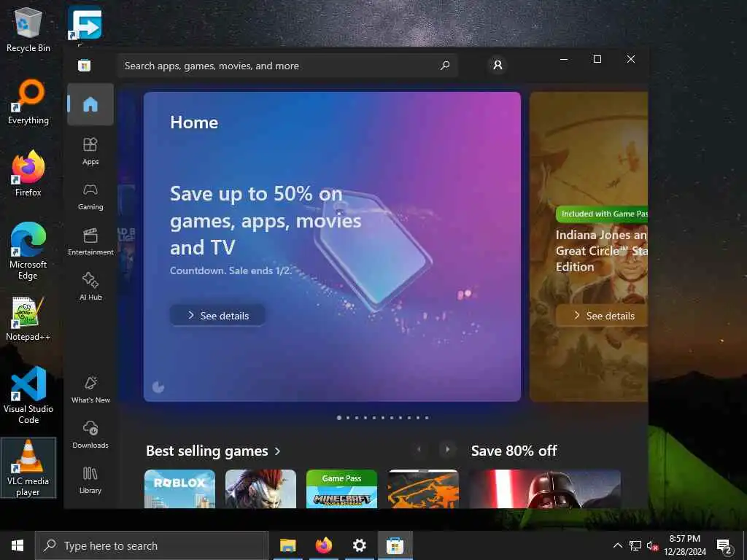
Task: Open What's New in the sidebar
Action: pyautogui.click(x=90, y=389)
